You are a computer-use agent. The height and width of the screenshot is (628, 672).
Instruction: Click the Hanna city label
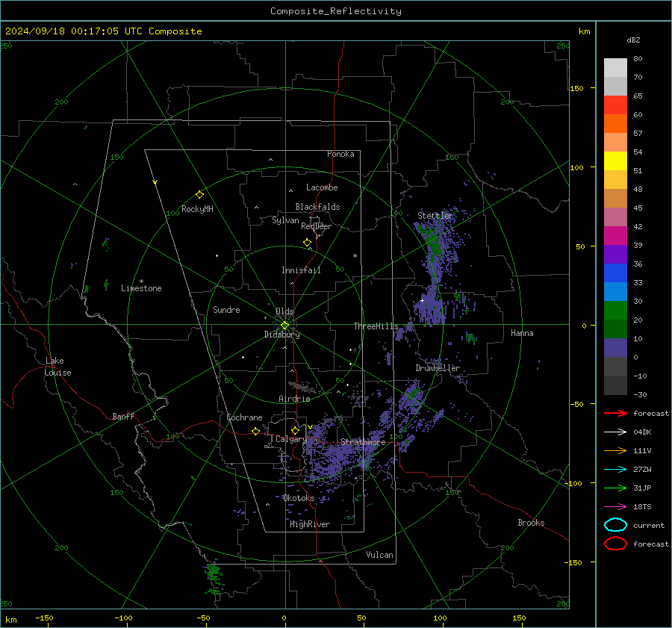click(522, 333)
